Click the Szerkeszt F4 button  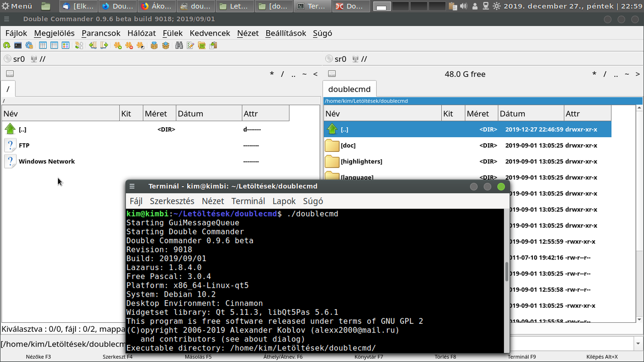click(118, 356)
